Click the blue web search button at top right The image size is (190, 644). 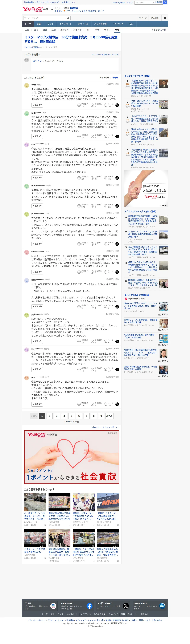(165, 3)
